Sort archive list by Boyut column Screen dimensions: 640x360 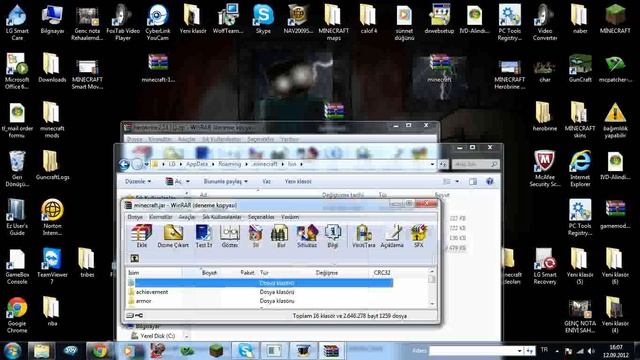coord(209,272)
